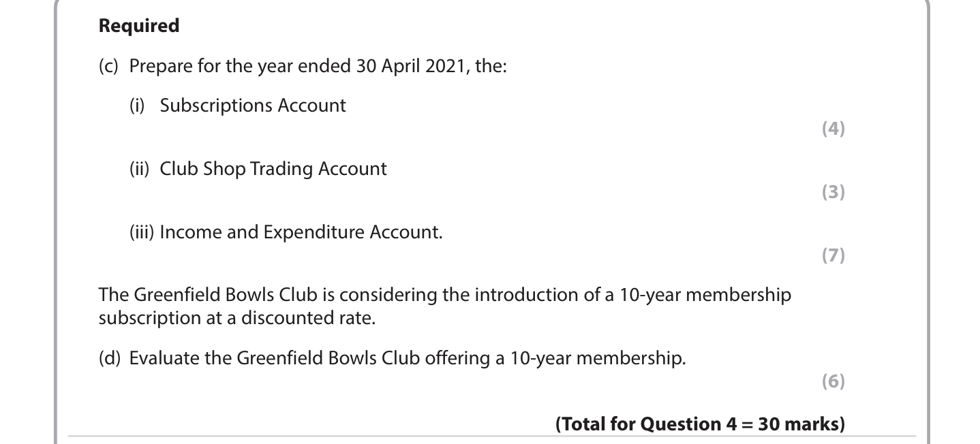Click the sentence starting "The Greenfield Bowls Club is considering"

(x=444, y=295)
